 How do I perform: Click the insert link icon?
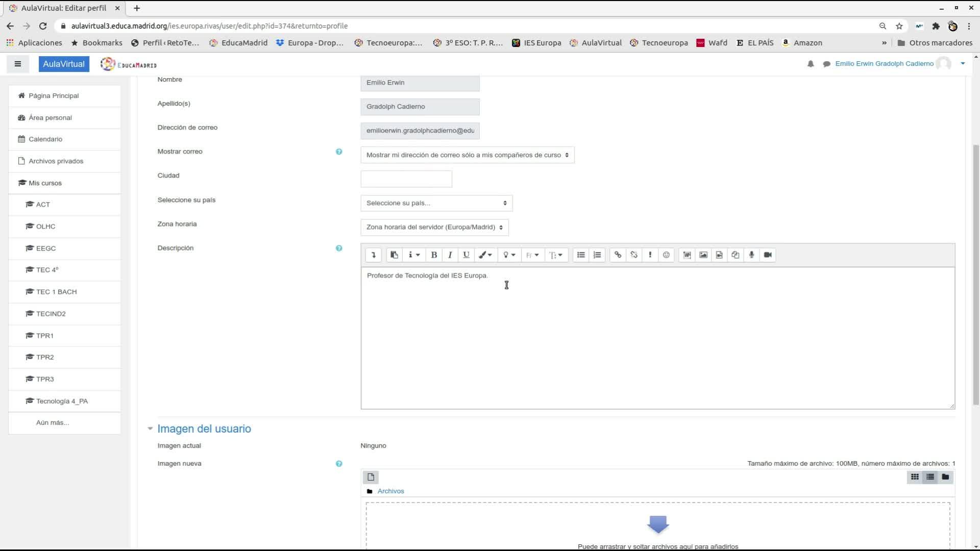point(618,255)
